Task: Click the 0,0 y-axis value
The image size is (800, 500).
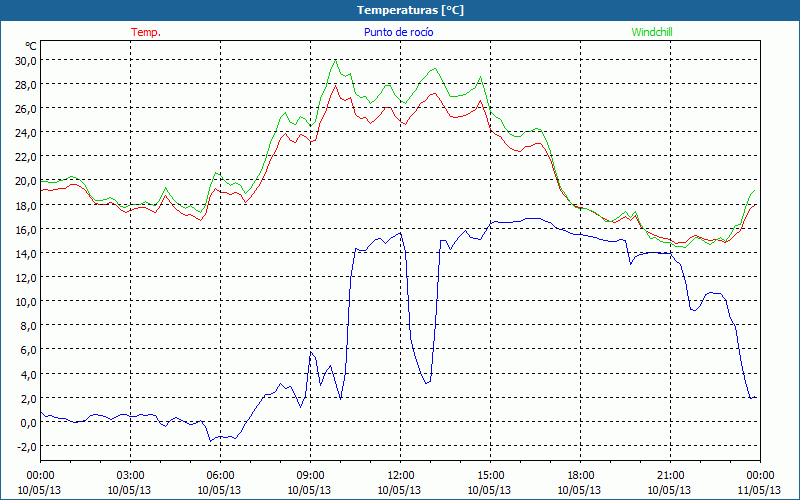Action: tap(29, 423)
